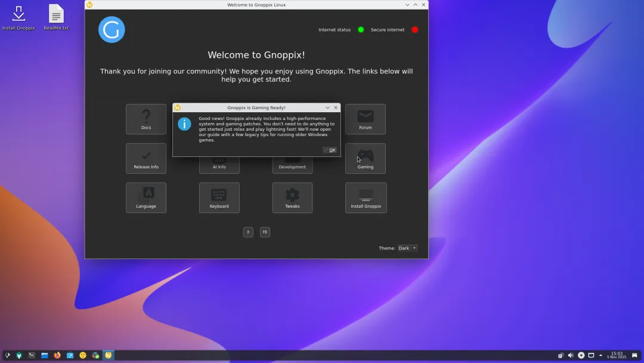Open the software store bag icon in taskbar
Image resolution: width=644 pixels, height=363 pixels.
pos(70,355)
